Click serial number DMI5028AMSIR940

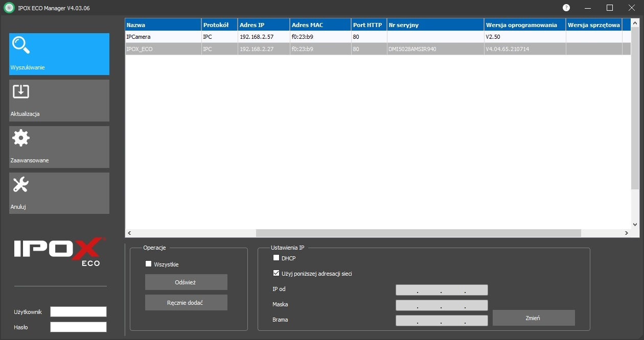[412, 49]
